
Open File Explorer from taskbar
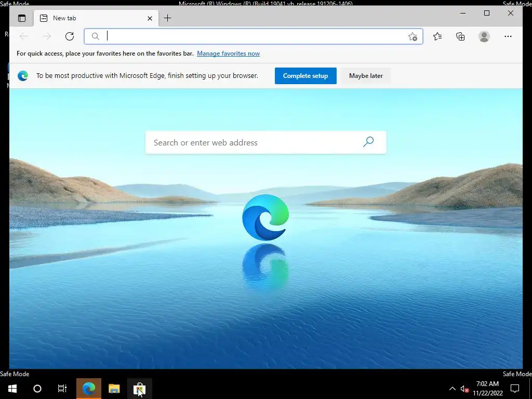click(x=114, y=389)
